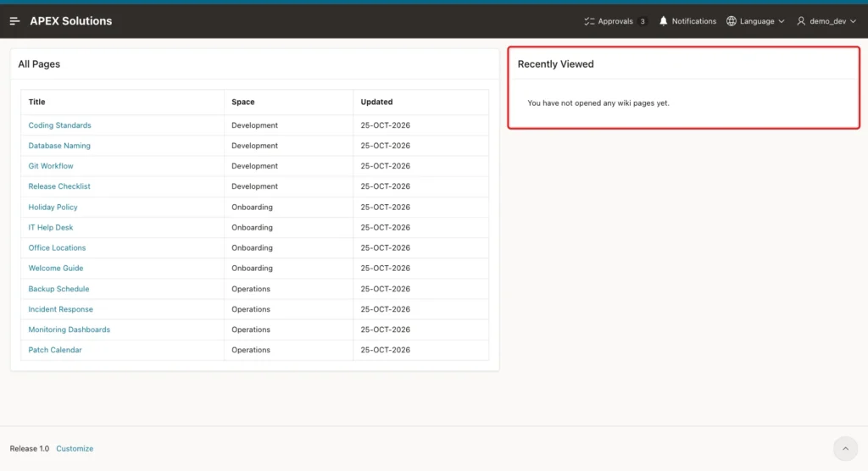
Task: Click the Approvals checklist icon
Action: coord(589,21)
